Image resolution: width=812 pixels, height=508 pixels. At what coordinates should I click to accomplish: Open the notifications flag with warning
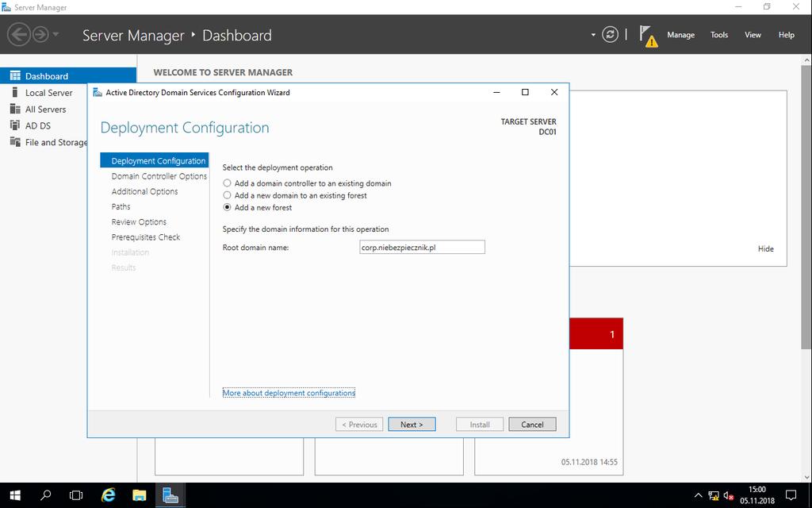[x=648, y=36]
